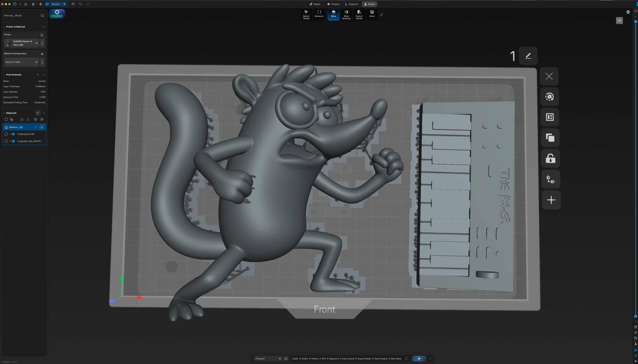Screen dimensions: 638x364
Task: Select the Platform_1(2) row
Action: click(x=24, y=127)
